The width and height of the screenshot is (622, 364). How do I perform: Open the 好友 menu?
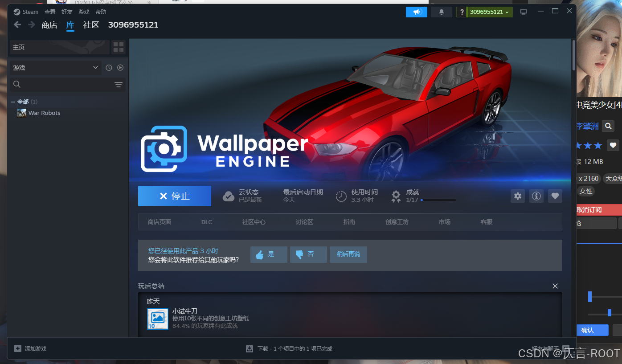(67, 12)
